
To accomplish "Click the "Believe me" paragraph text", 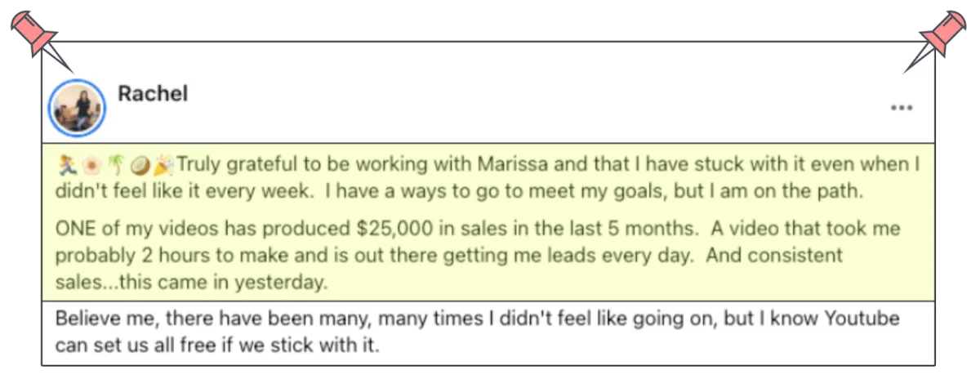I will (x=477, y=332).
